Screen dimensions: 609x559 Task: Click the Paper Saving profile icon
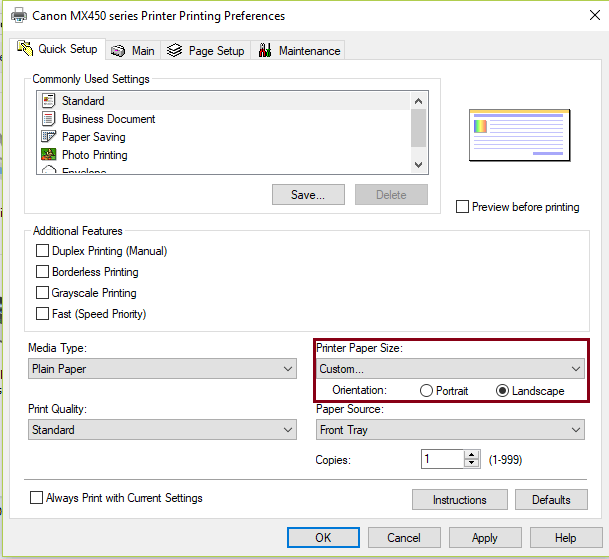coord(49,136)
